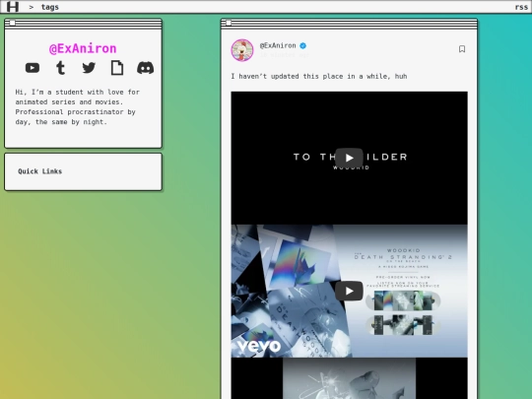This screenshot has width=532, height=399.
Task: Bookmark the post with bookmark icon
Action: pos(462,49)
